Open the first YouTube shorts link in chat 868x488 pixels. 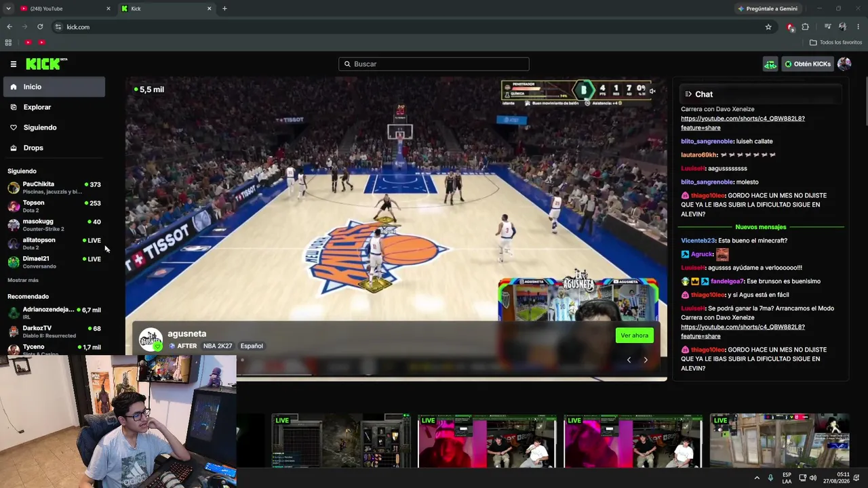coord(743,123)
